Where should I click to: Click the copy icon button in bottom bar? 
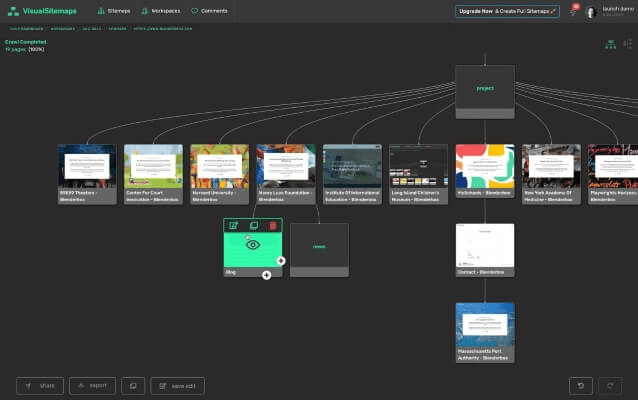point(133,386)
